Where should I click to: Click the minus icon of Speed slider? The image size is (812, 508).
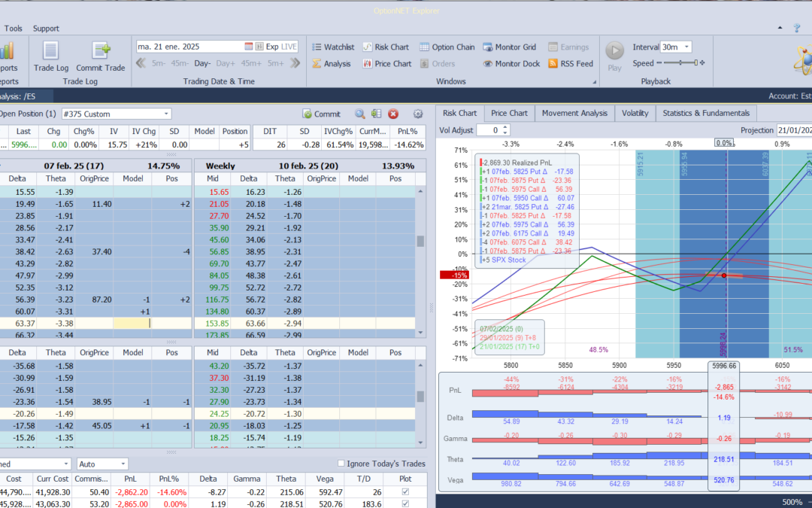(659, 63)
